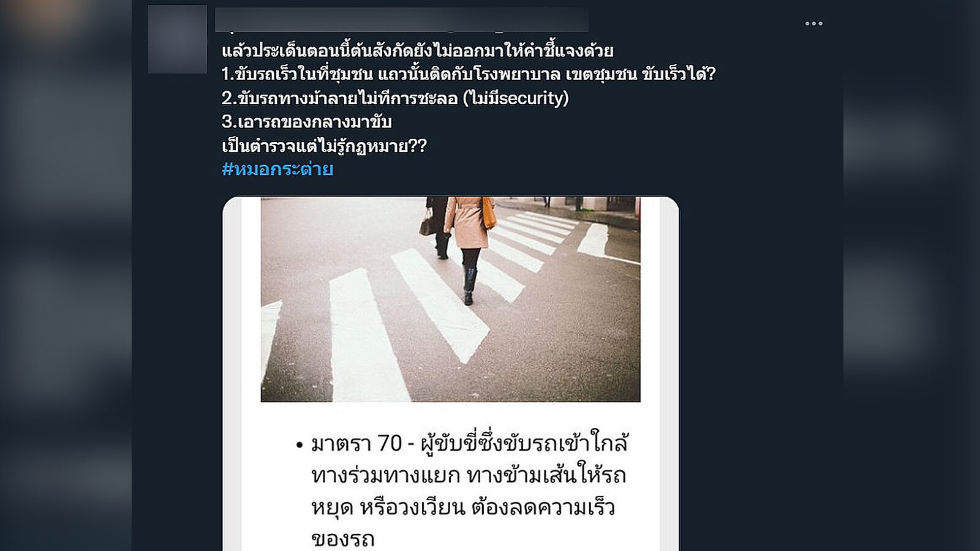Open the crosswalk photo in the embedded card
Image resolution: width=980 pixels, height=551 pixels.
pos(450,299)
